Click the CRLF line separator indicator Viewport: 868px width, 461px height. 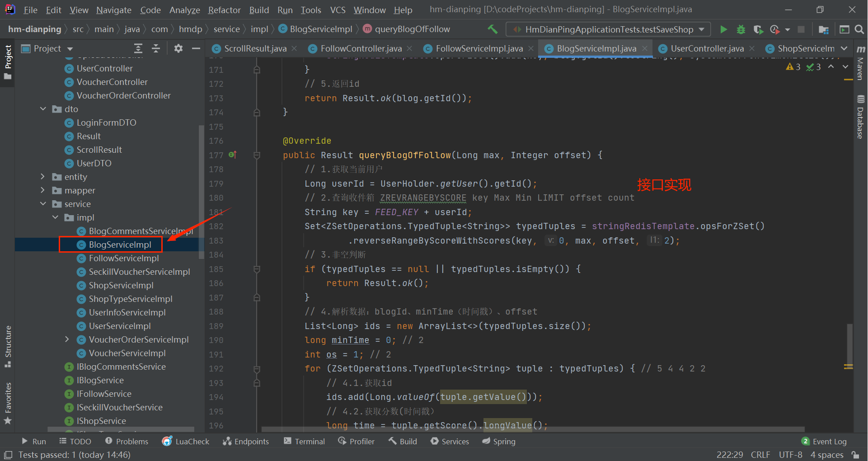click(x=760, y=455)
